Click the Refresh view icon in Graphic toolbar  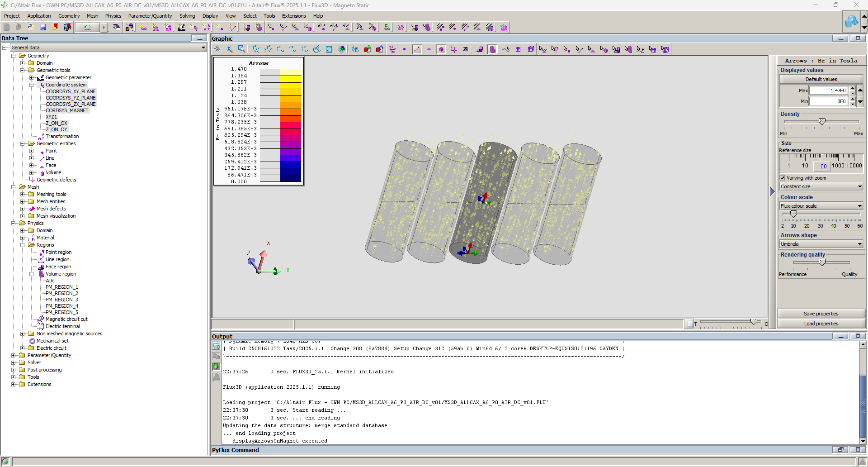click(x=217, y=49)
